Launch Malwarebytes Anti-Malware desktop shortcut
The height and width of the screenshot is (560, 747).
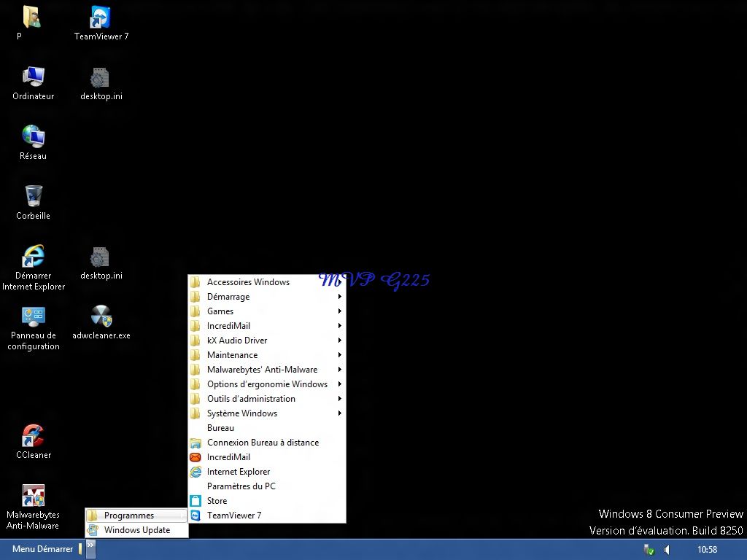click(x=33, y=497)
